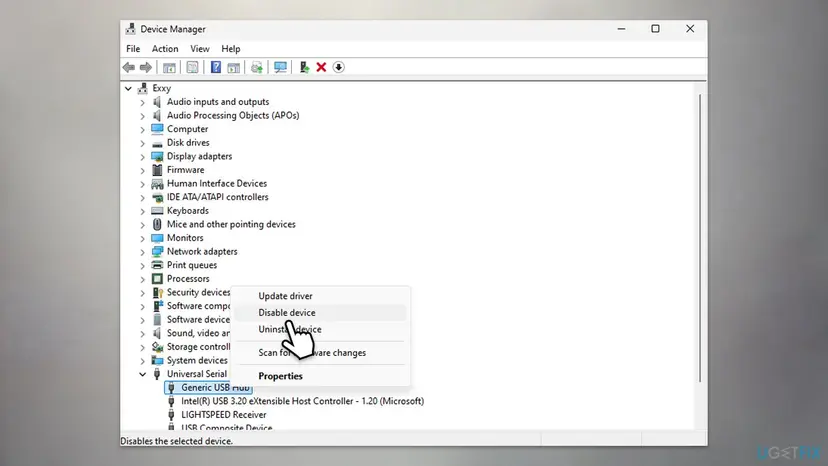Open the Action menu
This screenshot has height=466, width=828.
coord(165,49)
